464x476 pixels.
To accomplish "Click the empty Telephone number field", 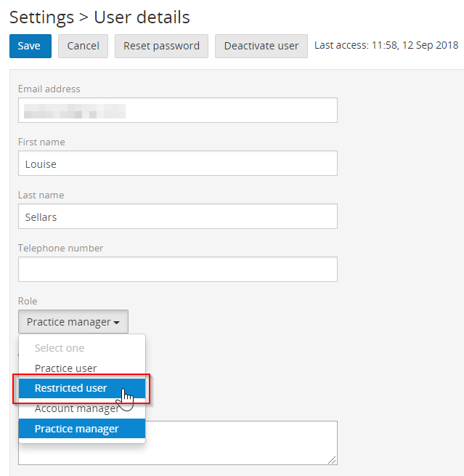I will click(178, 270).
